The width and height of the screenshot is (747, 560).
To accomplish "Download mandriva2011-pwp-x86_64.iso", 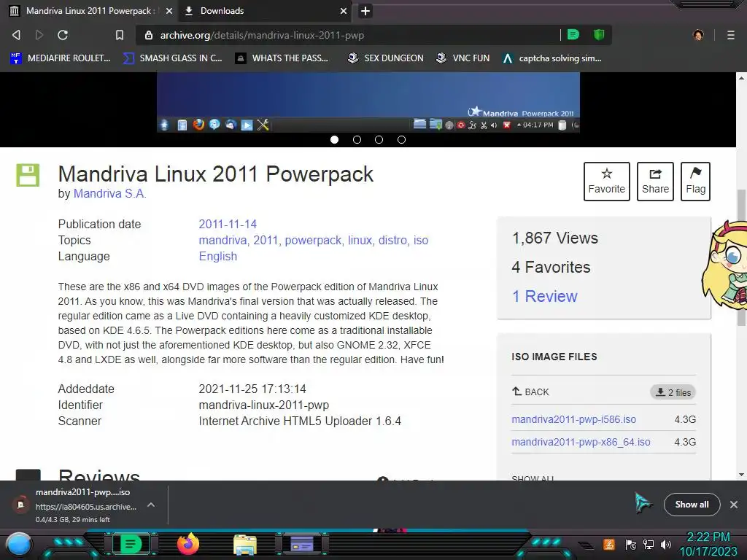I will (581, 442).
